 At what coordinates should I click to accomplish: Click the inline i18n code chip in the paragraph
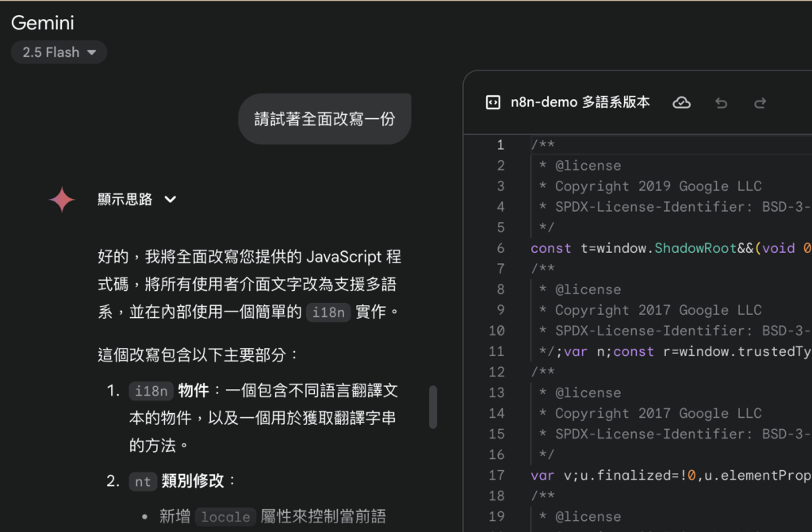(x=328, y=312)
